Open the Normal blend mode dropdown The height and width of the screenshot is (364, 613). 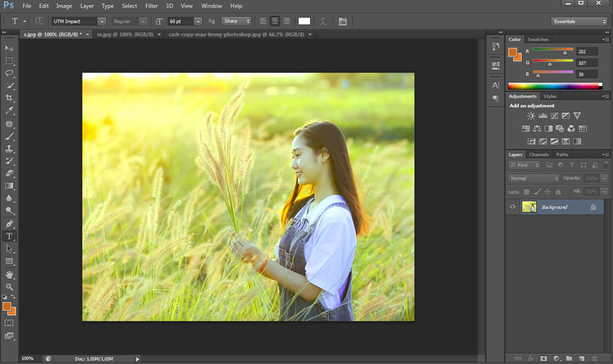(x=533, y=178)
